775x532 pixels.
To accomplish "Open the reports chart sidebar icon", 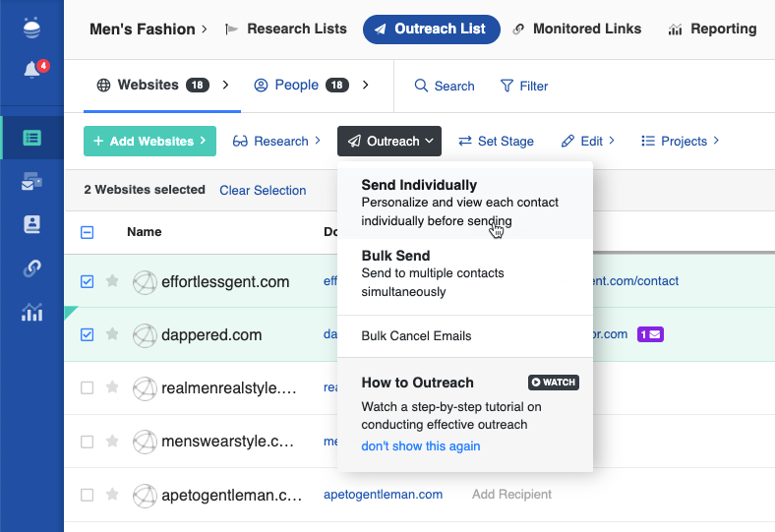I will 31,313.
